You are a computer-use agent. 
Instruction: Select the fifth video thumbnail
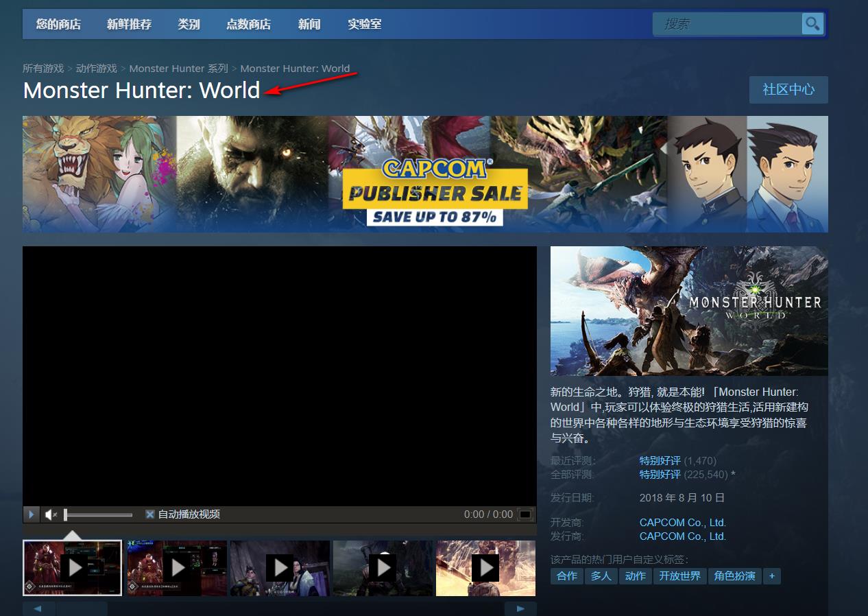[485, 568]
